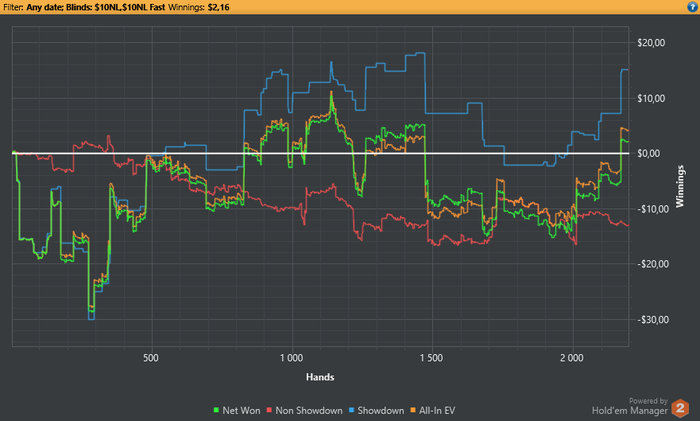Click the 'Blinds: $10NL,$10NL Fast' filter text
Screen dimensions: 700x421
[116, 7]
